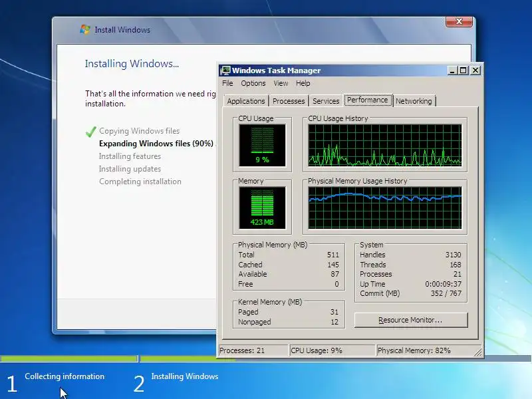Switch to the Applications tab

(x=246, y=101)
